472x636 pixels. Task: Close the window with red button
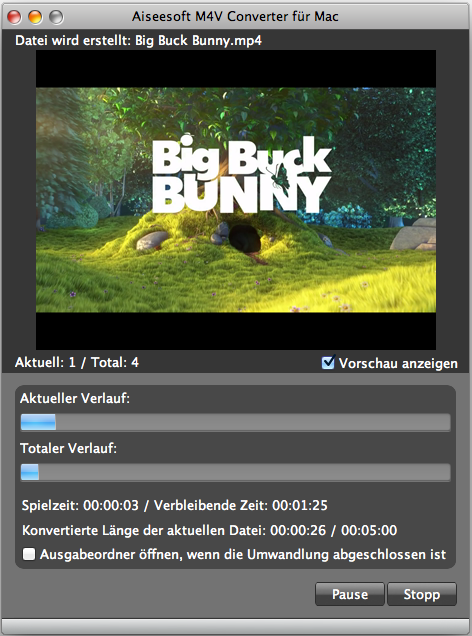[x=15, y=17]
